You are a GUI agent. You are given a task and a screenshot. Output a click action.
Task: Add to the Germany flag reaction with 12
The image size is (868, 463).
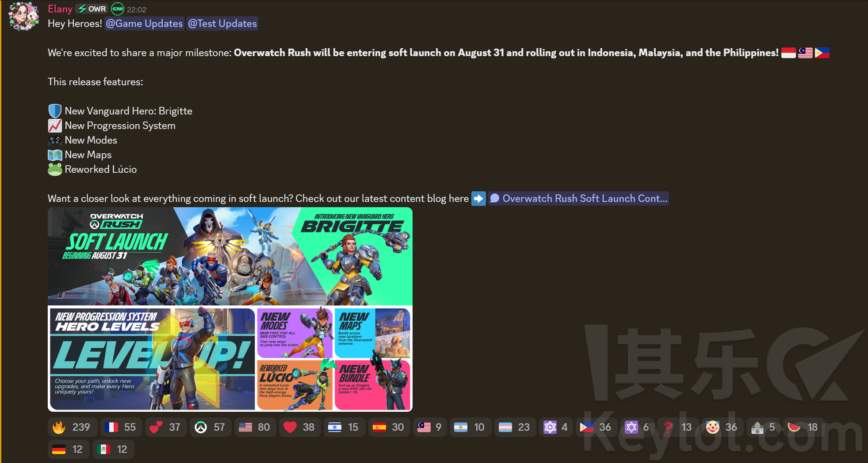point(69,449)
